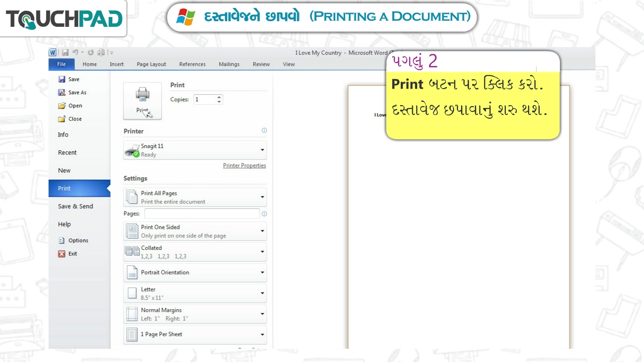This screenshot has height=362, width=644.
Task: Open the Normal Margins dropdown
Action: pos(195,314)
